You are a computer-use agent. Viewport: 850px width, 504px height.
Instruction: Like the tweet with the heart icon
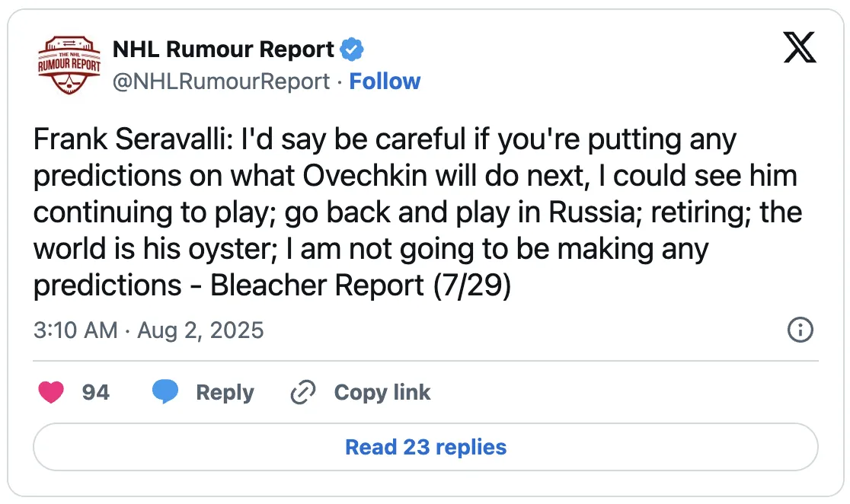[51, 392]
